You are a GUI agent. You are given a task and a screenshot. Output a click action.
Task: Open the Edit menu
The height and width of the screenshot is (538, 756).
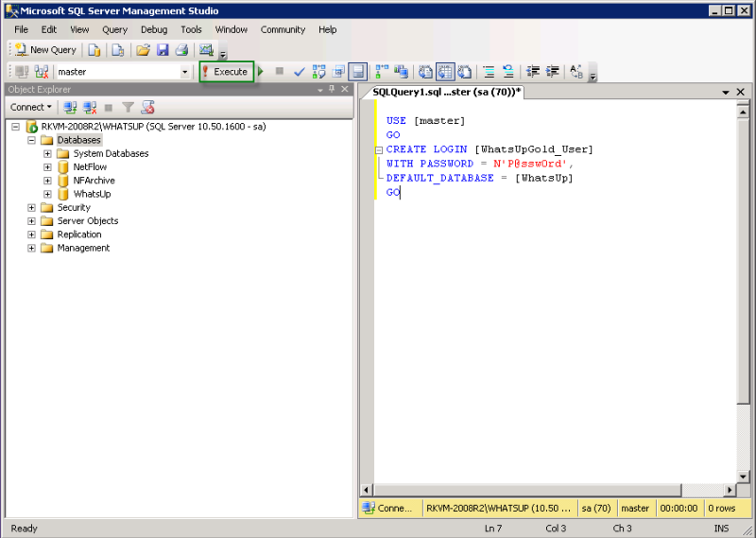click(x=49, y=30)
